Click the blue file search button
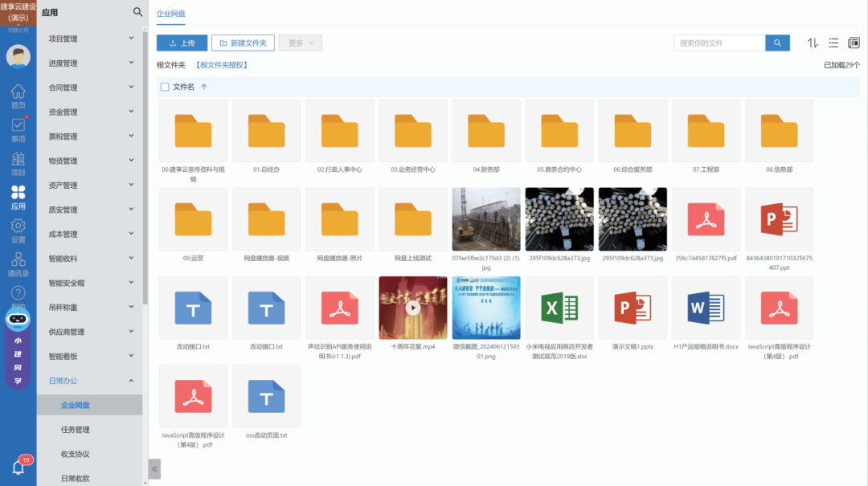 pos(777,43)
